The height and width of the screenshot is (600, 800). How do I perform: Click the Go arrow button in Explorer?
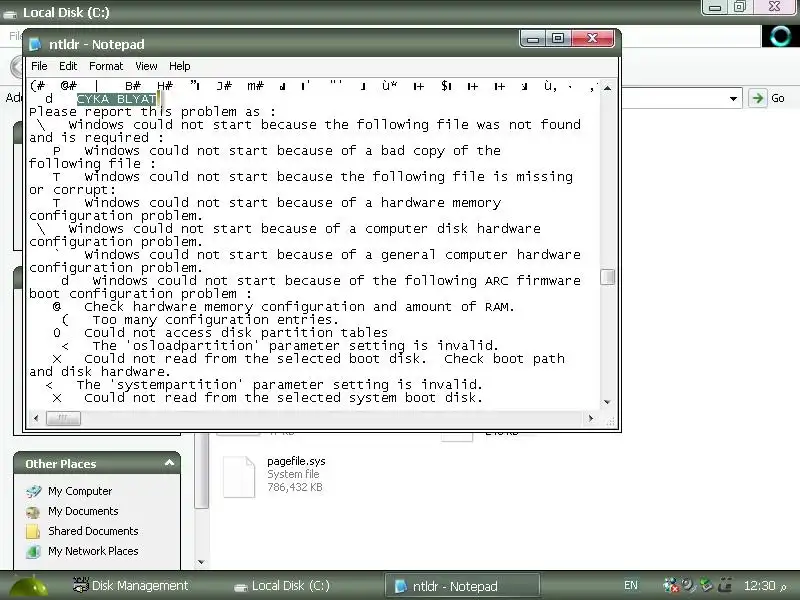click(x=758, y=98)
